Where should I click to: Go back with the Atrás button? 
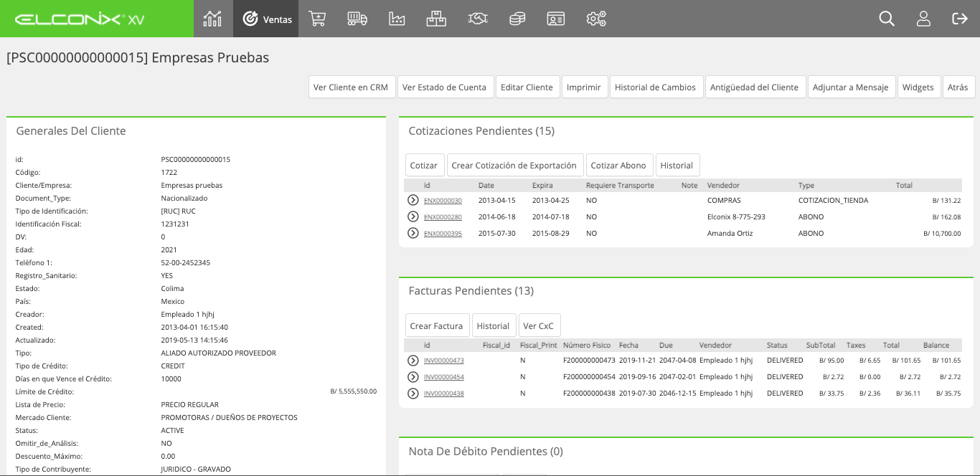[958, 87]
